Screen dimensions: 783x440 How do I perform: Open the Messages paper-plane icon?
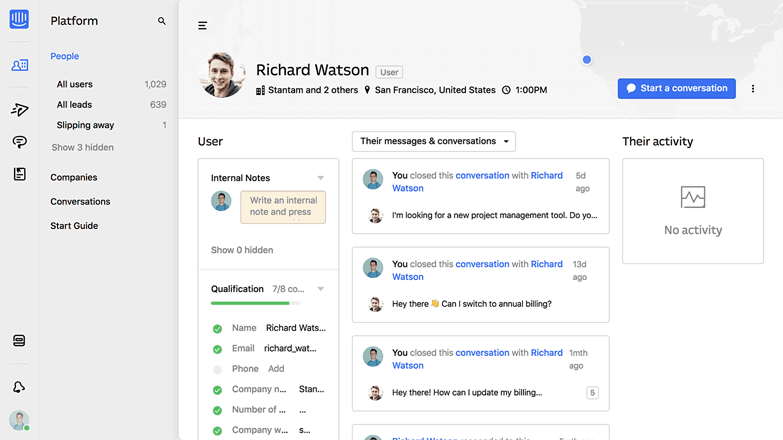click(x=19, y=109)
